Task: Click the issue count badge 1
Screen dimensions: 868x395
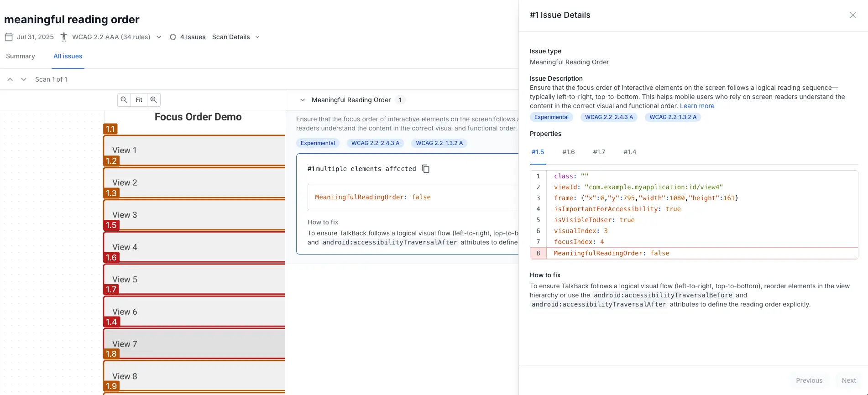Action: [400, 100]
